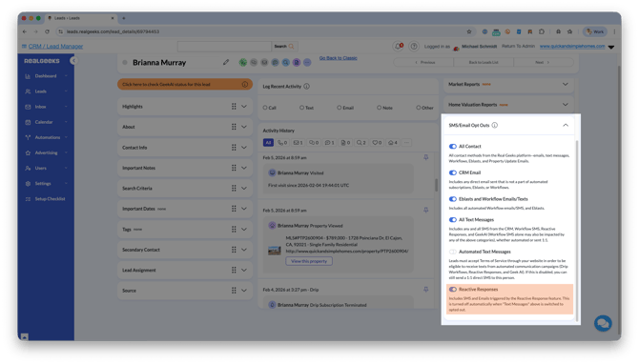Image resolution: width=639 pixels, height=364 pixels.
Task: Open a new browser tab with plus
Action: 124,18
